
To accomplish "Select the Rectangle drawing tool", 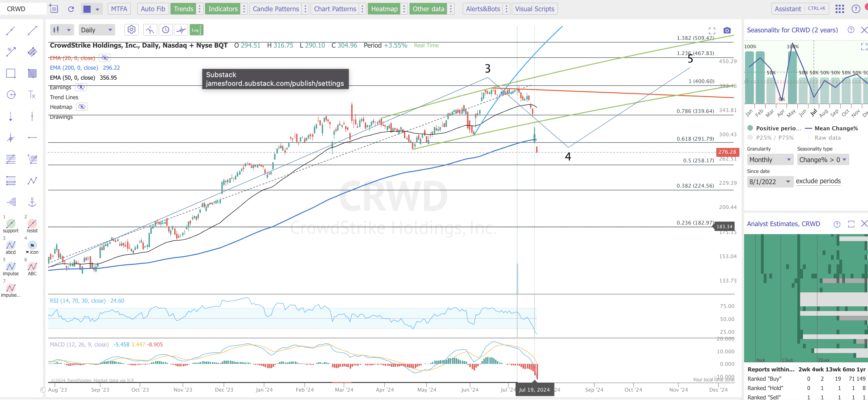I will [x=11, y=73].
